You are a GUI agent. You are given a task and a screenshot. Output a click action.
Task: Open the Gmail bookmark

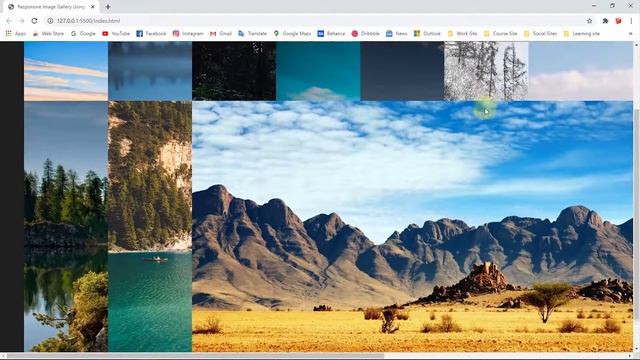coord(221,33)
